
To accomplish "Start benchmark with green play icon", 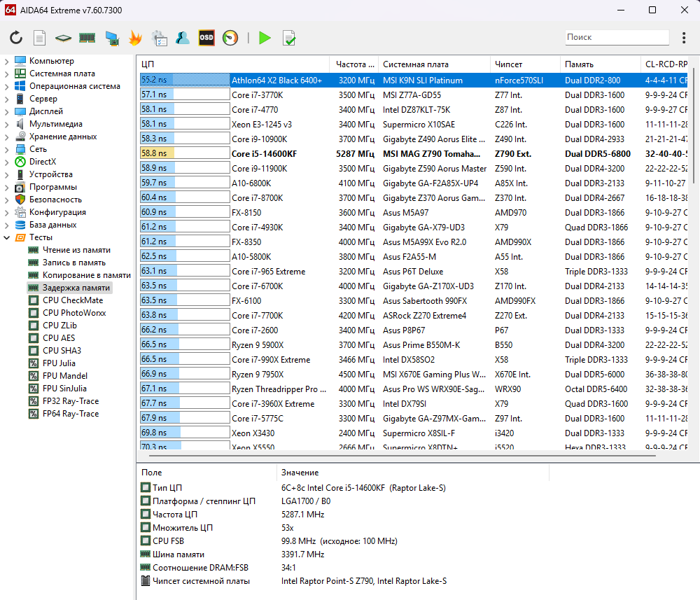I will tap(265, 38).
